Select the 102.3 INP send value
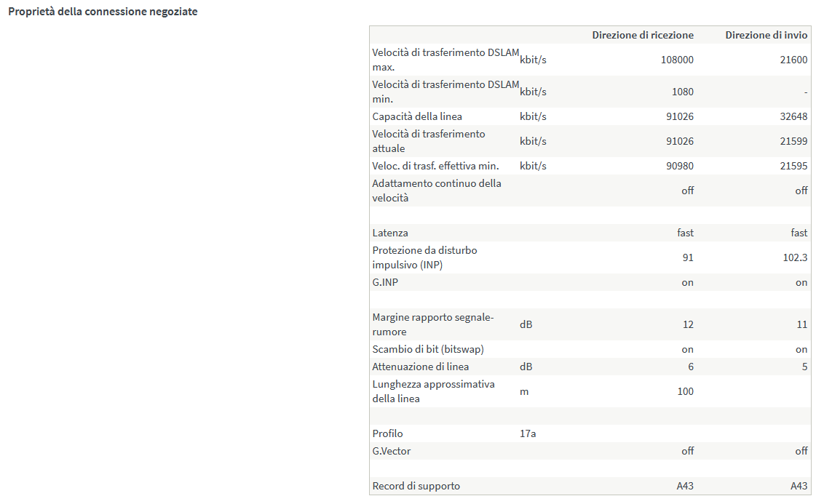The height and width of the screenshot is (504, 832). click(796, 257)
